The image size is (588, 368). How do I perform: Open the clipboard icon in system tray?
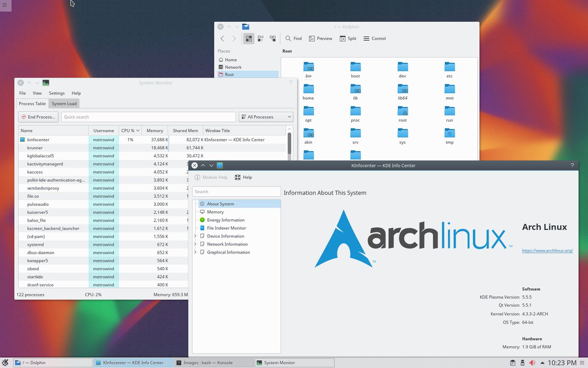point(512,363)
